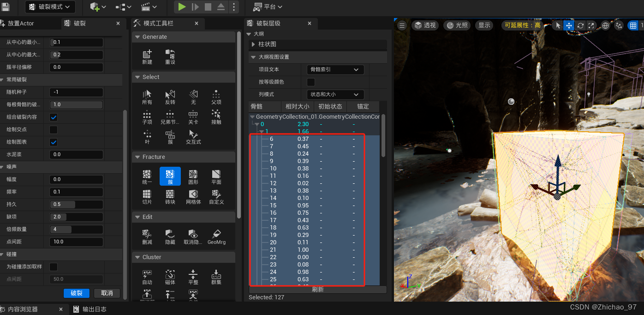Select the 网格体 mesh fracture tool

click(193, 197)
